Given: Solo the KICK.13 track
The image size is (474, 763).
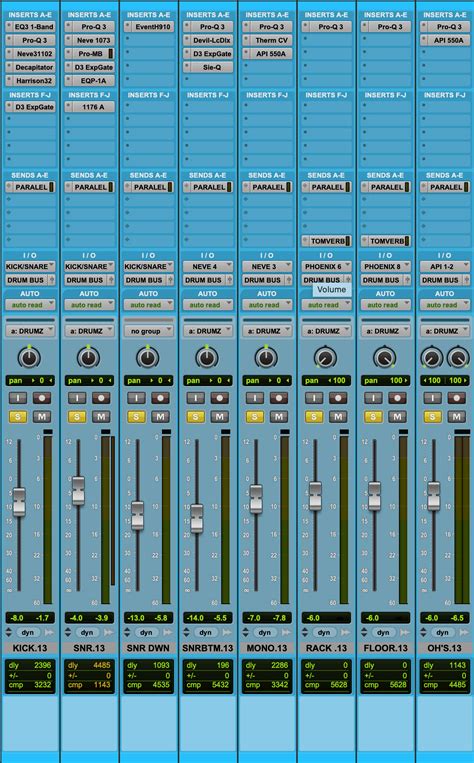Looking at the screenshot, I should [x=18, y=417].
